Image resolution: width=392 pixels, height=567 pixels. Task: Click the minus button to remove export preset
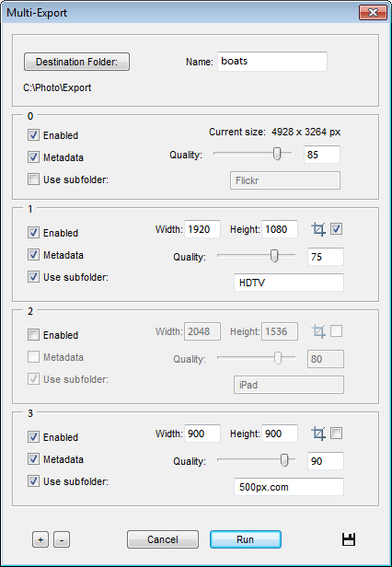tap(62, 540)
